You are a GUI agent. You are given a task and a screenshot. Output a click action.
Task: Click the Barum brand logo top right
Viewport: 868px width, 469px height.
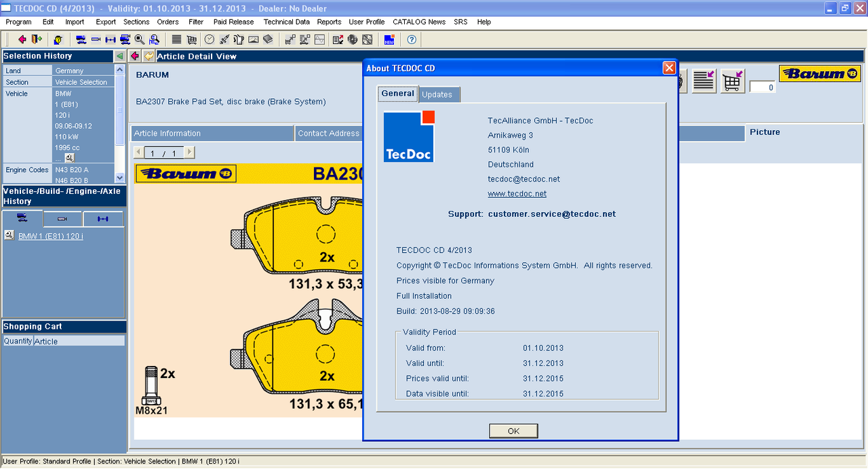pos(820,74)
